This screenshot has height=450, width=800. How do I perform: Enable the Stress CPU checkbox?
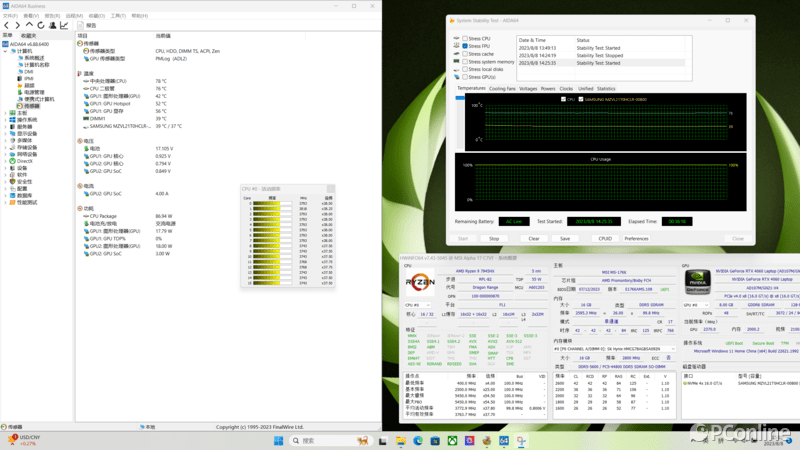pos(465,38)
